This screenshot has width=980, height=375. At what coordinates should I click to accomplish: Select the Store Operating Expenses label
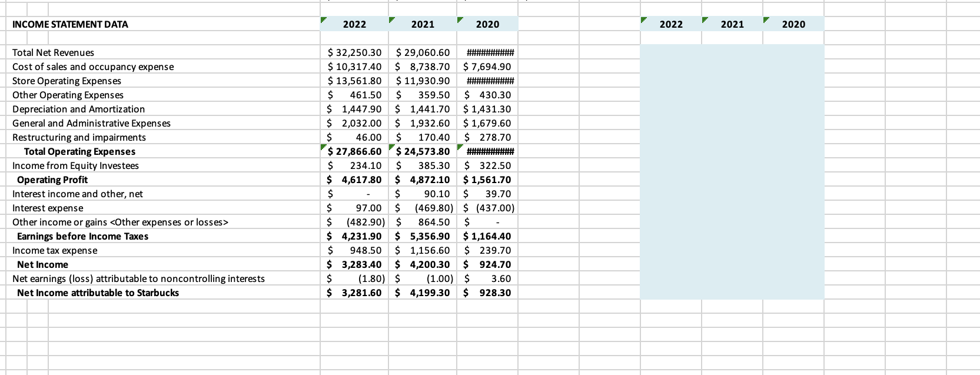[x=67, y=81]
